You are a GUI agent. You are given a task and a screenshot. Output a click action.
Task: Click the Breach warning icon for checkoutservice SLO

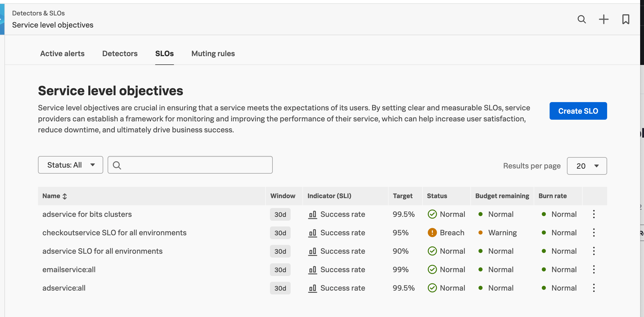[432, 233]
